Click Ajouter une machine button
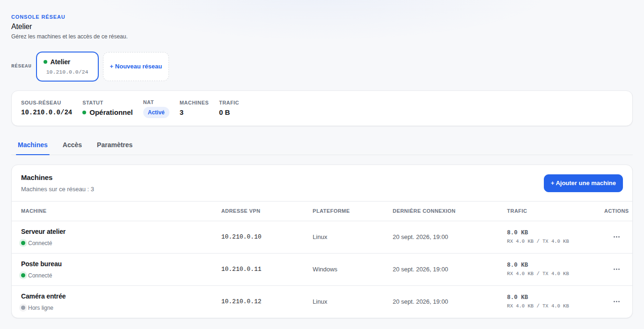The height and width of the screenshot is (329, 644). (x=583, y=183)
